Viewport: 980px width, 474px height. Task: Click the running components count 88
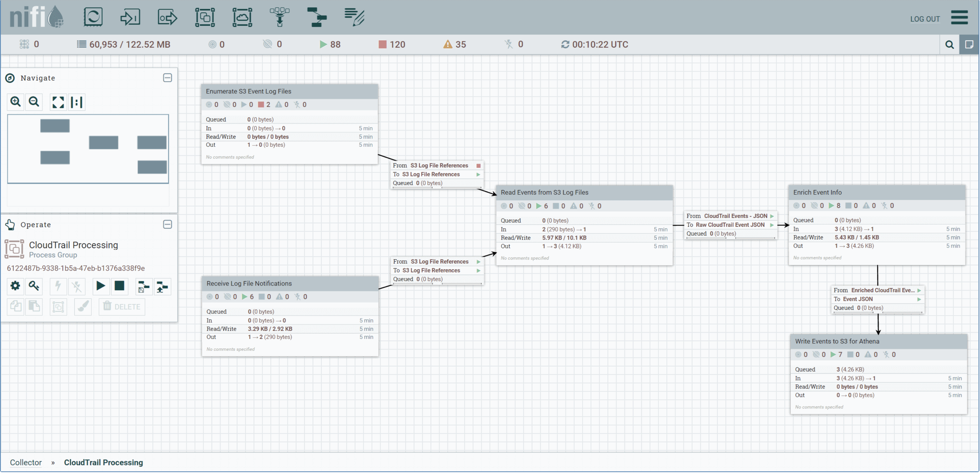tap(330, 44)
